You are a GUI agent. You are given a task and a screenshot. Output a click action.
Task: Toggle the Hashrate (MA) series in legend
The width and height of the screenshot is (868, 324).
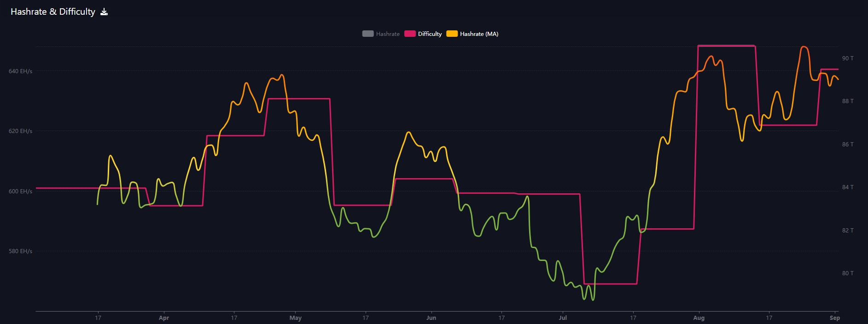(472, 34)
